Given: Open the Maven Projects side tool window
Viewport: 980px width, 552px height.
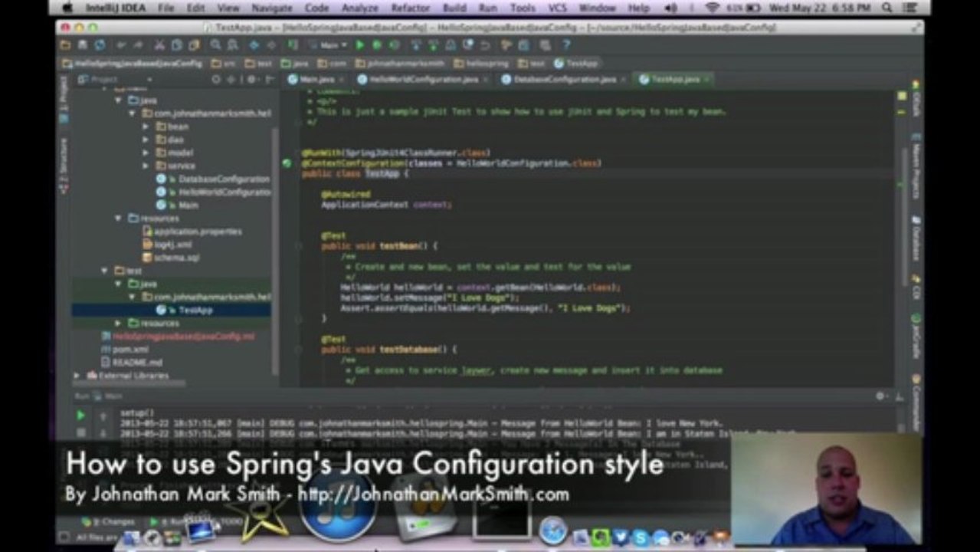Looking at the screenshot, I should (x=916, y=168).
